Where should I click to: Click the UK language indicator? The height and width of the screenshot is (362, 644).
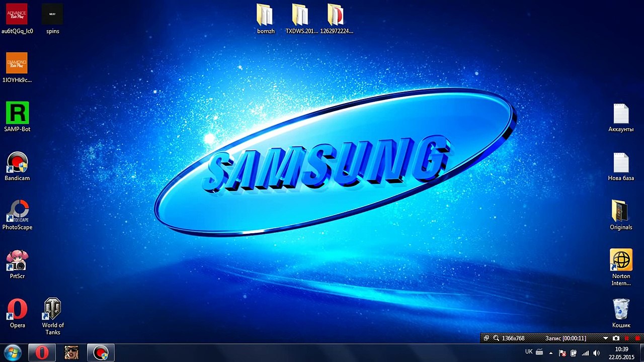pyautogui.click(x=529, y=352)
